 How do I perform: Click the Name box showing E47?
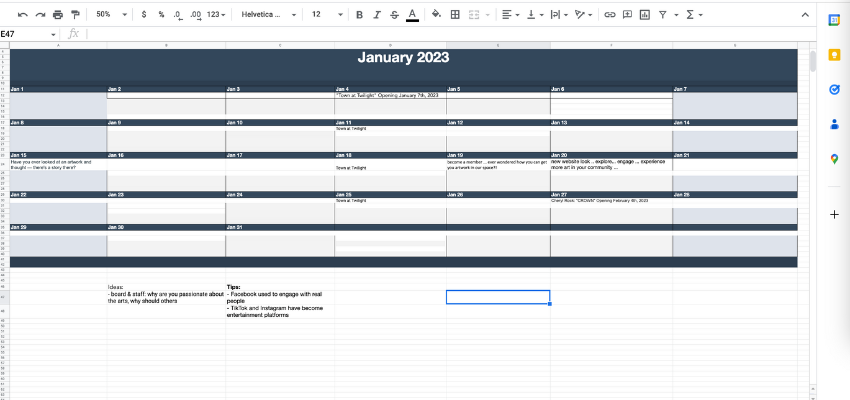pos(24,34)
